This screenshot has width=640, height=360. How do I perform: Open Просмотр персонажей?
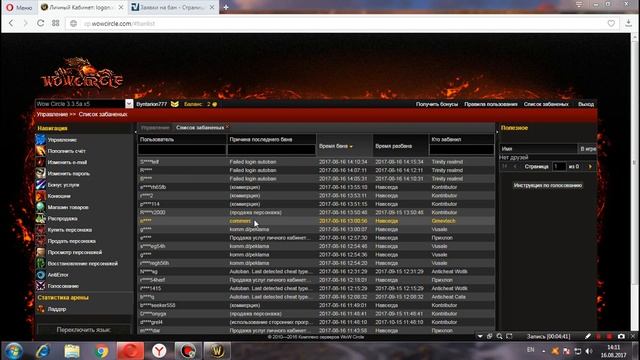point(75,252)
